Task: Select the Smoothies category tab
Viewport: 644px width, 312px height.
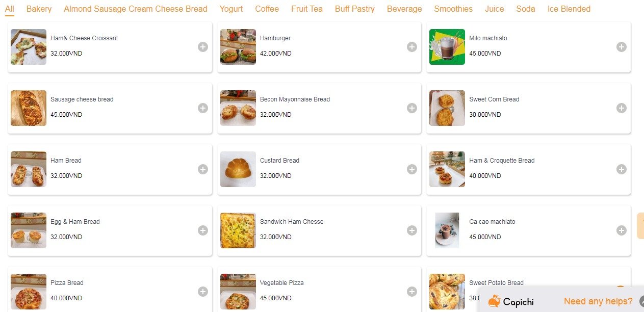Action: (x=453, y=9)
